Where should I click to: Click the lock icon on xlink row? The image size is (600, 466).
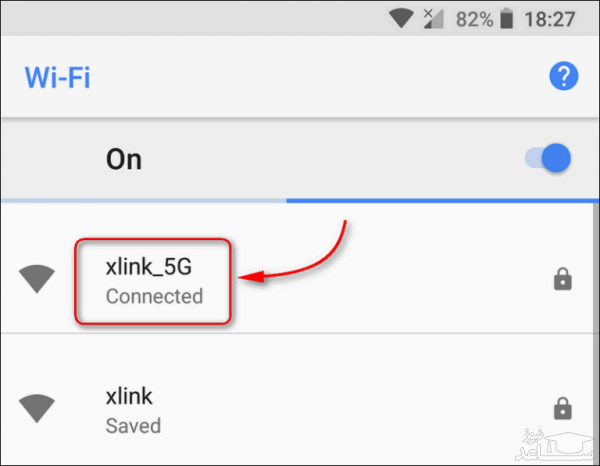(x=562, y=408)
